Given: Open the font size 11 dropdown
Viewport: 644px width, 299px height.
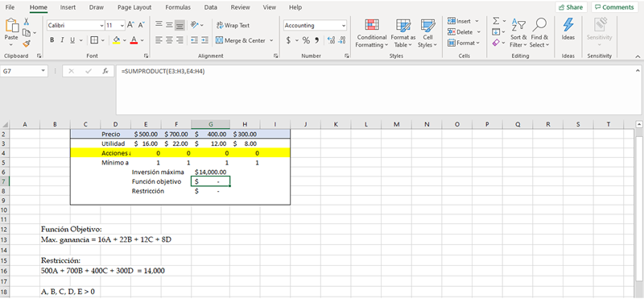Looking at the screenshot, I should [122, 25].
